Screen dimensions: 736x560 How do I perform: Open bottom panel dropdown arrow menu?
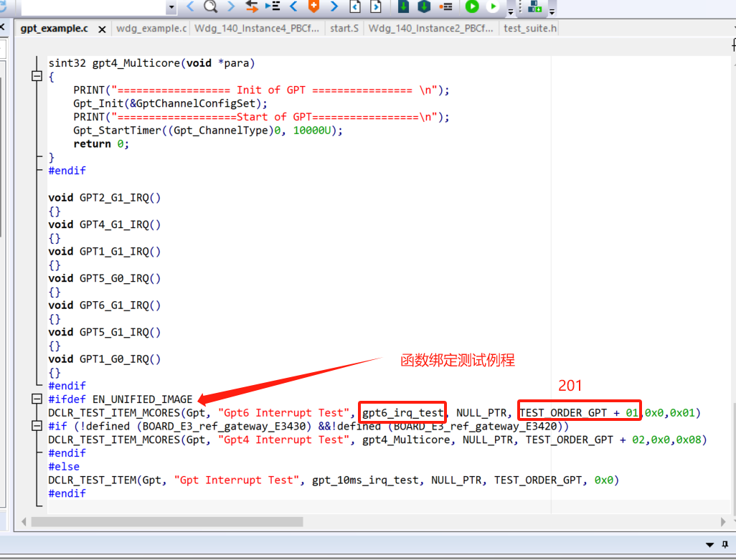click(709, 544)
